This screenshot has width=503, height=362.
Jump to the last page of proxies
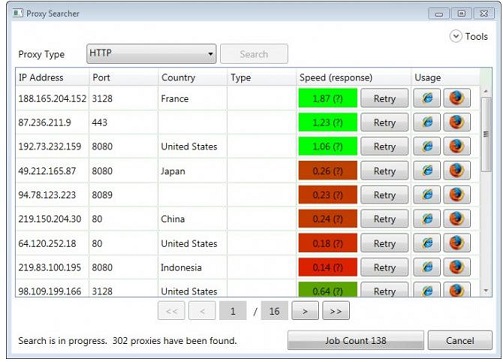336,311
